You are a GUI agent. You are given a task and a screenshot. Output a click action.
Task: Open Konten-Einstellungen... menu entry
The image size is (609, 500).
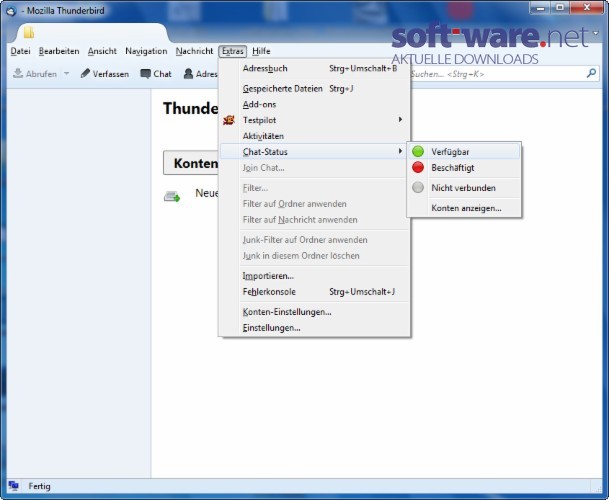(315, 312)
